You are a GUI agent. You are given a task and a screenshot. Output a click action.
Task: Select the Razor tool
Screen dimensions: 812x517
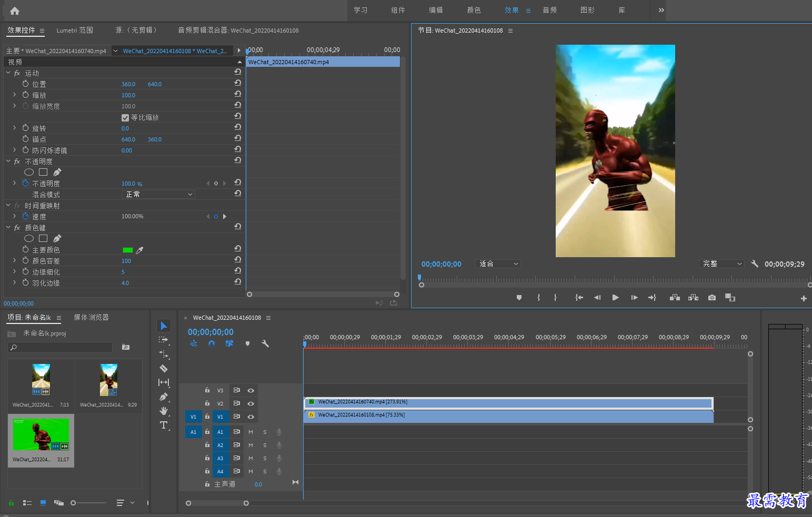pyautogui.click(x=164, y=369)
